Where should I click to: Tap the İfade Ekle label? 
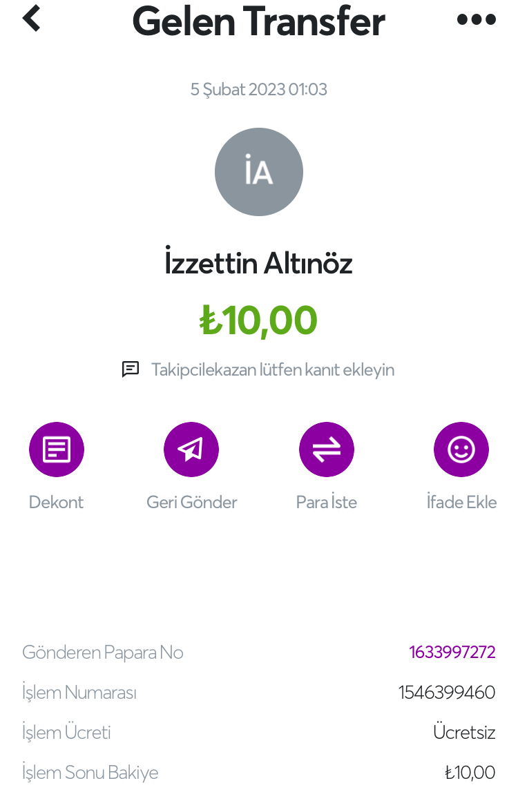point(461,502)
